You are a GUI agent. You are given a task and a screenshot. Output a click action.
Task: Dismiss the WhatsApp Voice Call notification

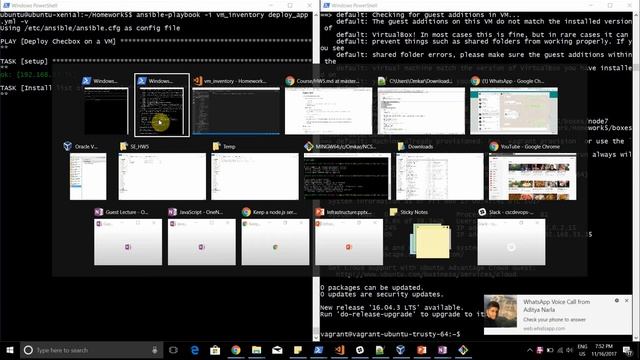click(627, 300)
